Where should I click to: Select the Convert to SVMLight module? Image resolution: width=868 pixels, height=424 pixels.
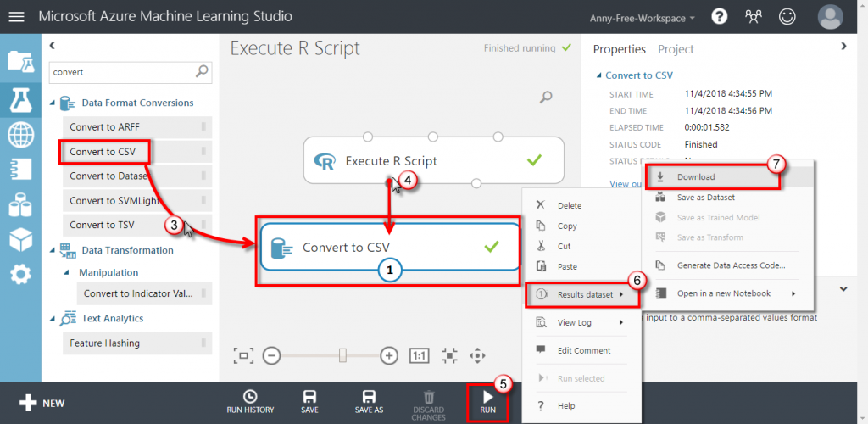[137, 200]
